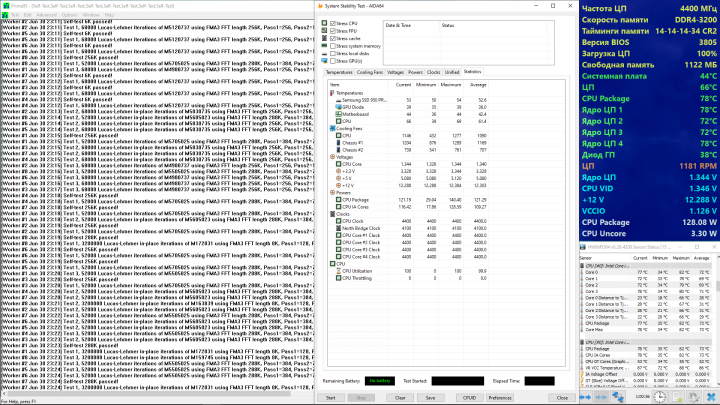720x405 pixels.
Task: Enable the Stress local disks checkbox
Action: click(x=333, y=53)
